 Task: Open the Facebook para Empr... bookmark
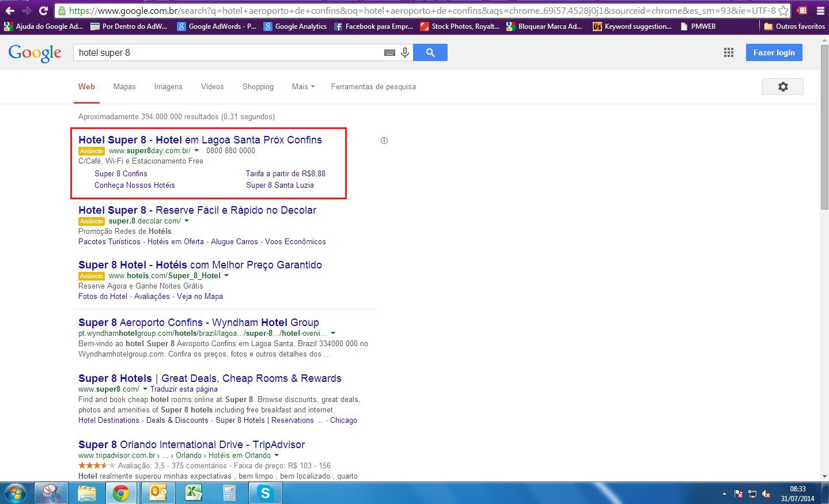[373, 26]
